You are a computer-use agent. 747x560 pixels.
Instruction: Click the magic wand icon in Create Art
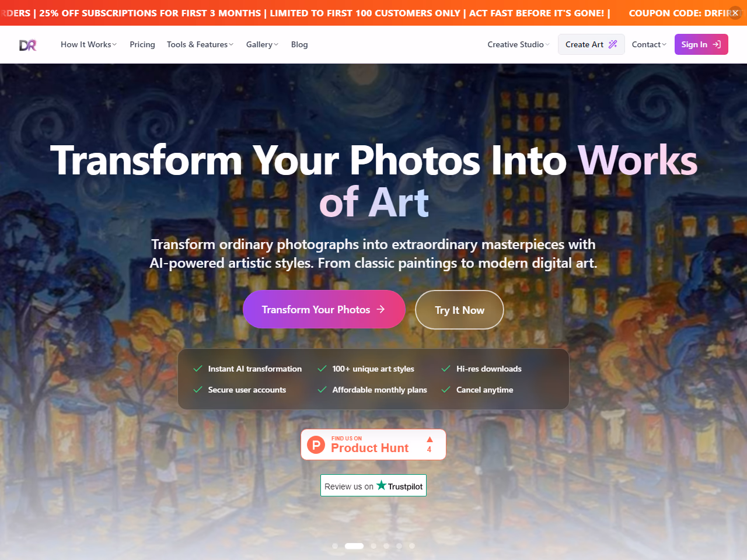(x=613, y=44)
